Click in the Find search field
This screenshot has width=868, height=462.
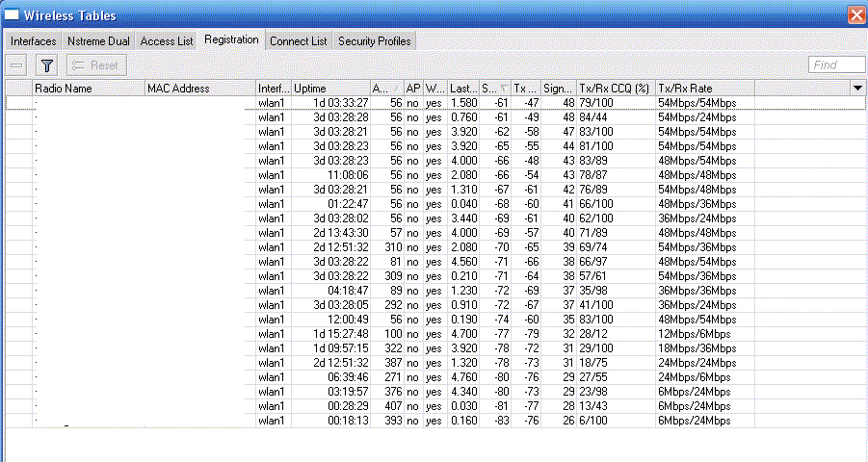[x=836, y=64]
